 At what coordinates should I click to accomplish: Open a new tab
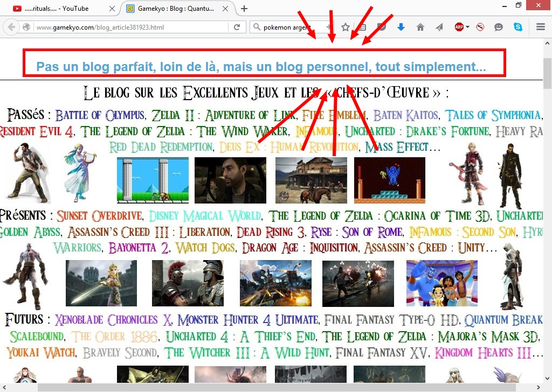point(244,9)
